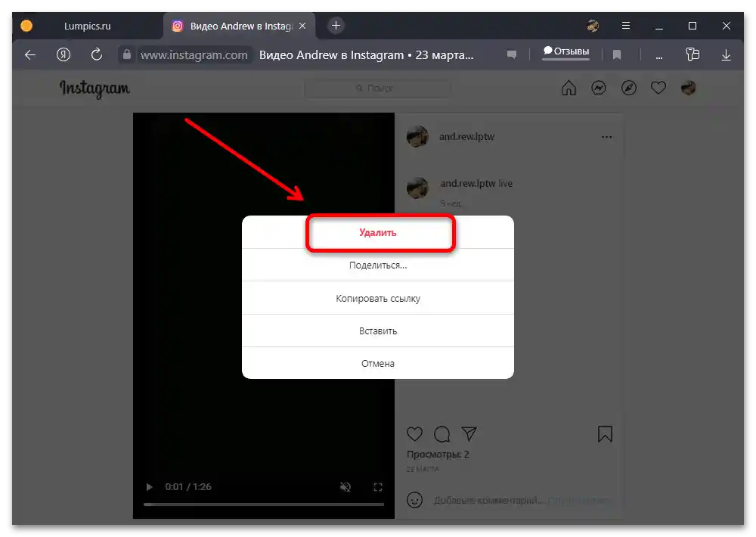The height and width of the screenshot is (537, 756).
Task: Choose Удалить in the post menu
Action: pyautogui.click(x=377, y=232)
